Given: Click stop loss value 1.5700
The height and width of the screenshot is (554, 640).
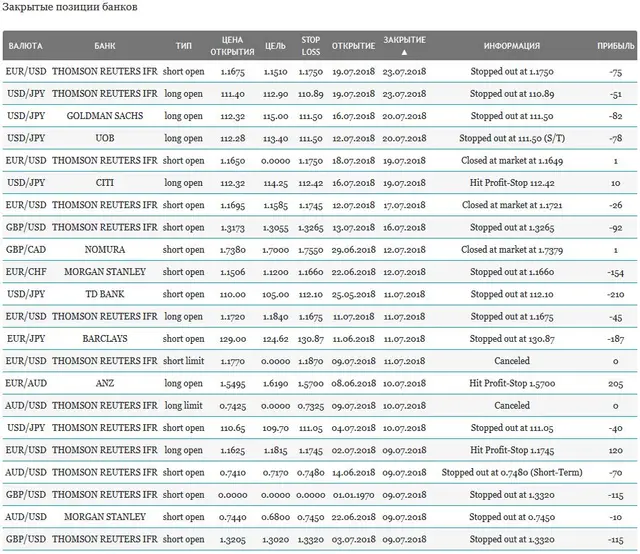Looking at the screenshot, I should point(311,383).
